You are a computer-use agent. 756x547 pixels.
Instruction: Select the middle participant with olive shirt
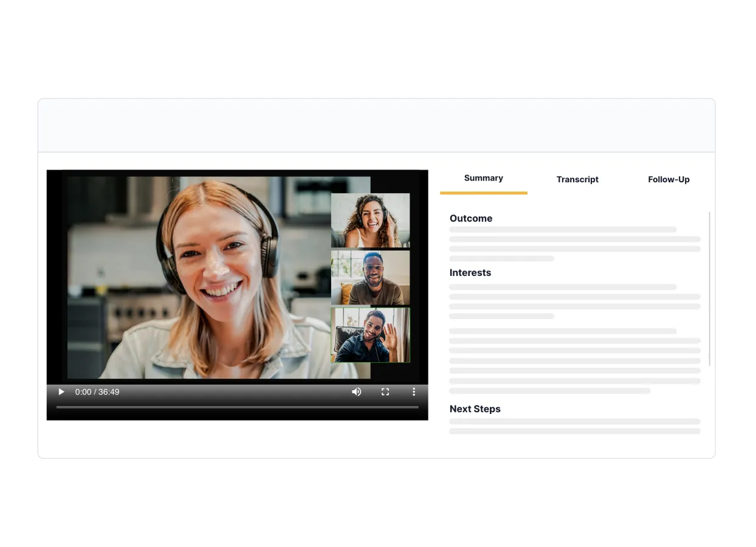tap(371, 278)
